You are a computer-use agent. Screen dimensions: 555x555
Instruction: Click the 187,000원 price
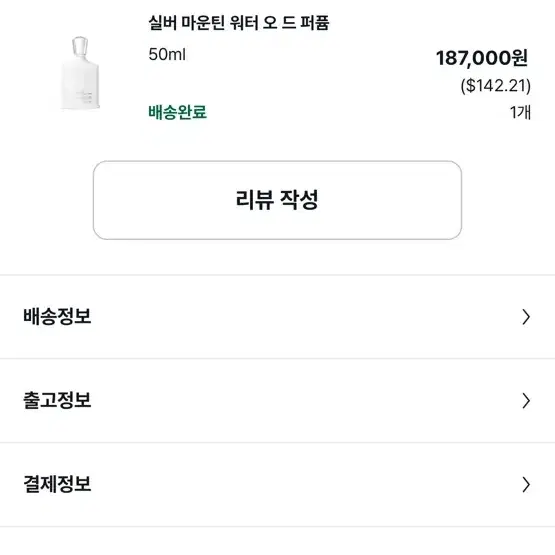pyautogui.click(x=482, y=58)
